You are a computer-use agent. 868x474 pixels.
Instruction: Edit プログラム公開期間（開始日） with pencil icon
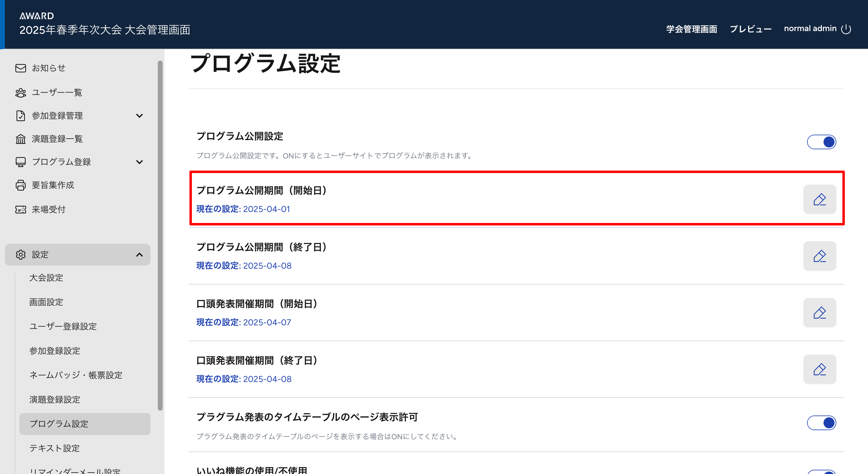(x=820, y=199)
